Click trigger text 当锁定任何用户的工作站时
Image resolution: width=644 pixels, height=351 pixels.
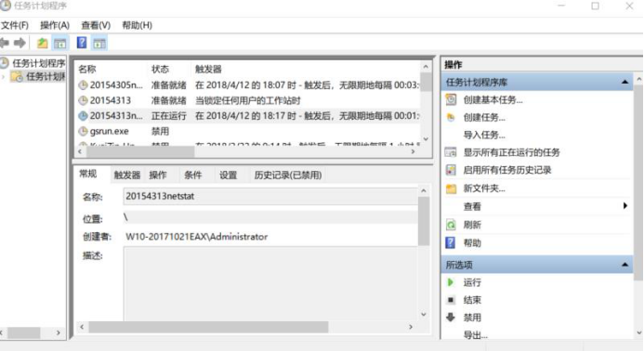[248, 100]
